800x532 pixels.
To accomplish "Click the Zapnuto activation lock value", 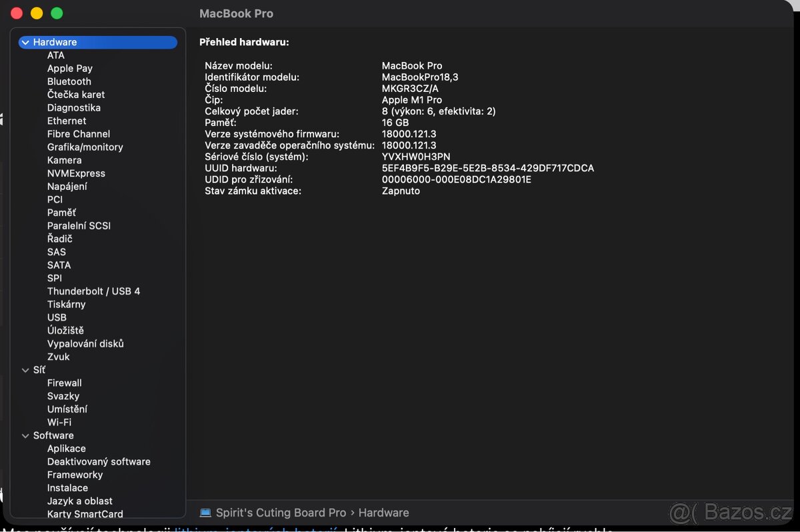I will point(401,191).
